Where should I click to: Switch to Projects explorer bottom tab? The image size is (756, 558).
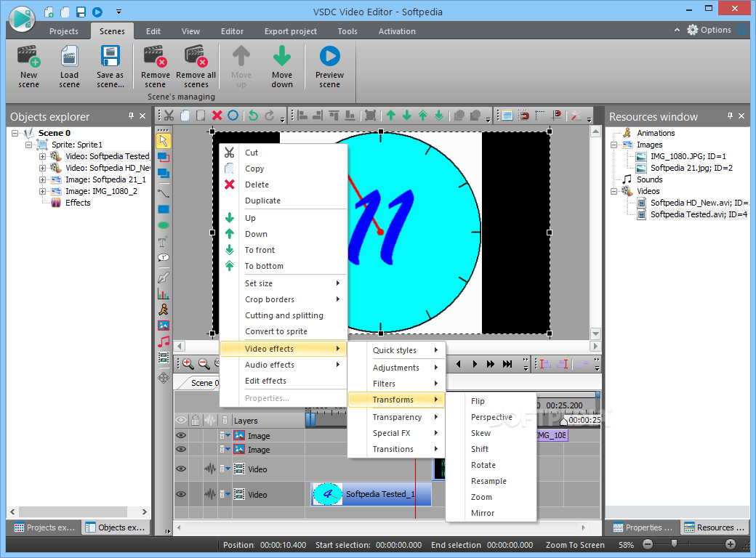click(x=45, y=527)
